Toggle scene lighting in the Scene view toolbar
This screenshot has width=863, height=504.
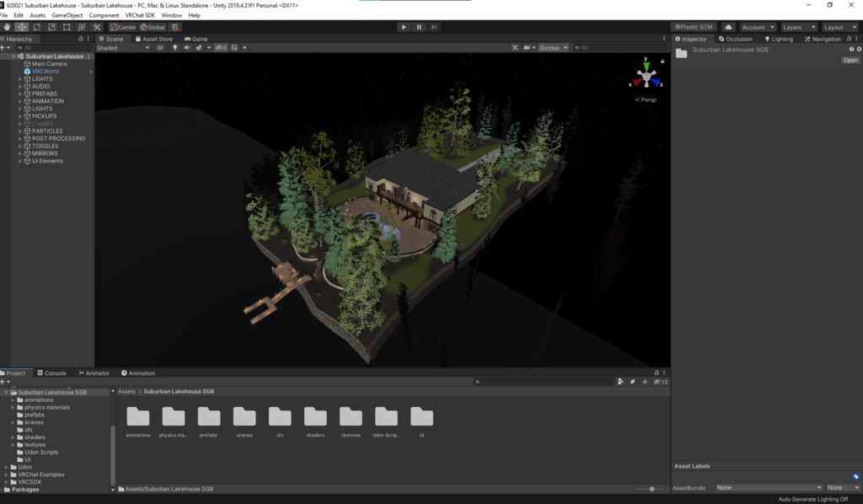tap(175, 47)
